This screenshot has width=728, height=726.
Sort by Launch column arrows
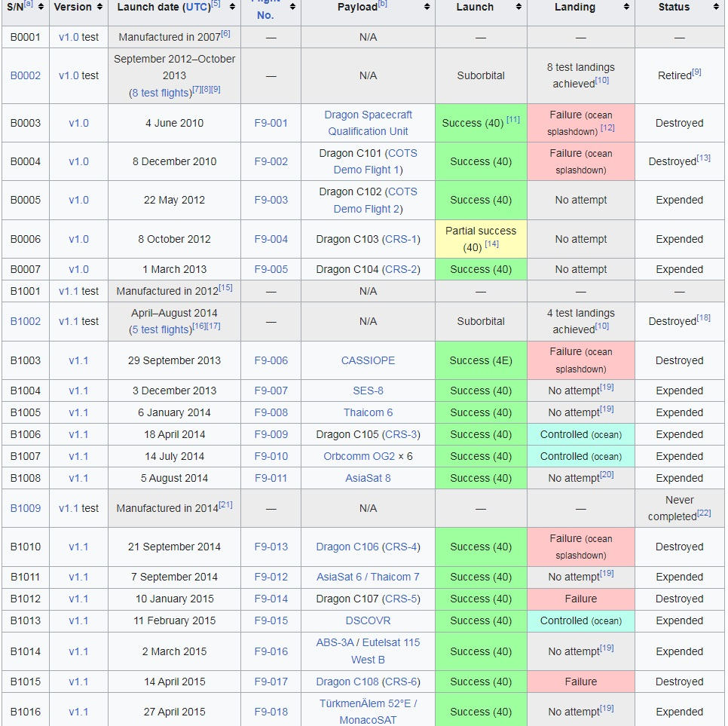pos(518,7)
